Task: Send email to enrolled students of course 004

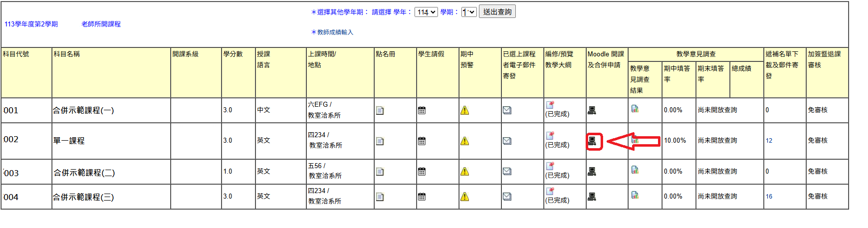Action: [507, 197]
